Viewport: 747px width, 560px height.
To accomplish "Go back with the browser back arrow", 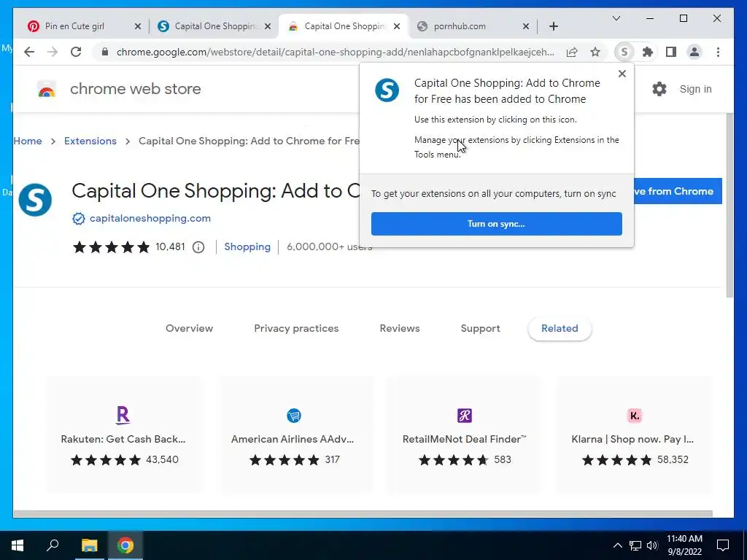I will [29, 52].
